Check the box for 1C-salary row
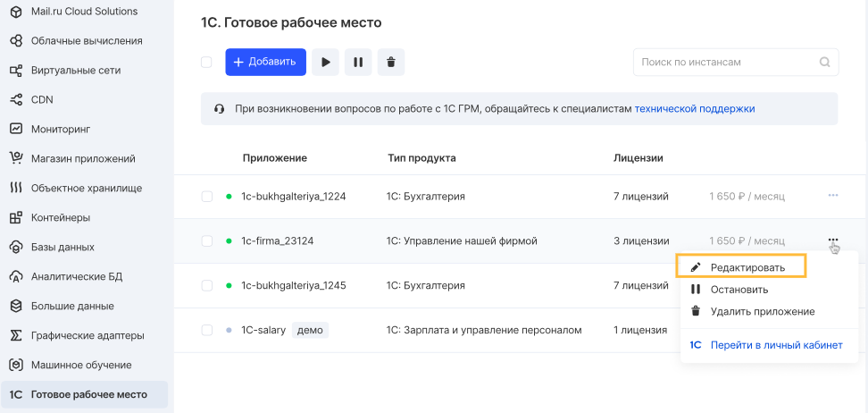Screen dimensions: 868x413 click(206, 331)
